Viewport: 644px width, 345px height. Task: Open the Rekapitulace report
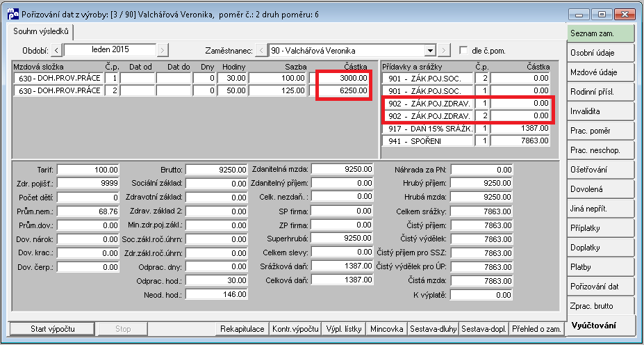pyautogui.click(x=242, y=329)
